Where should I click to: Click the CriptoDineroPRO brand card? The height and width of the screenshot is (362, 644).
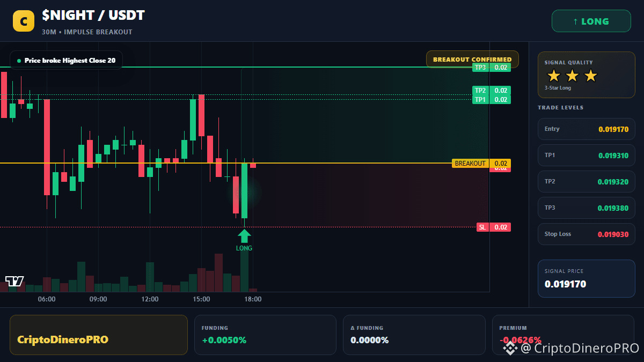[x=99, y=335]
